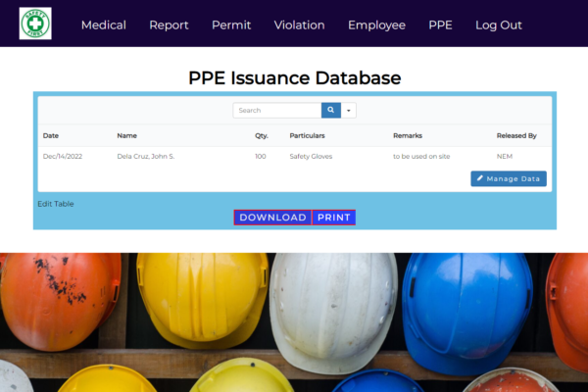
Task: Go to the Report page
Action: coord(169,25)
